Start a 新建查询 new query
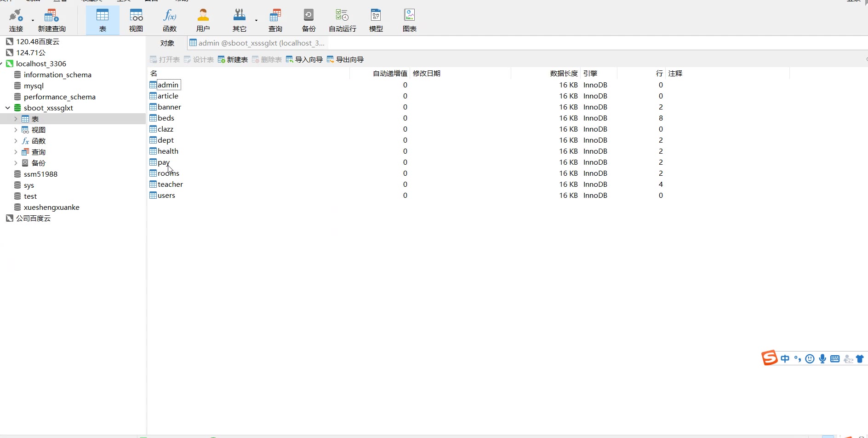The width and height of the screenshot is (868, 438). [51, 21]
